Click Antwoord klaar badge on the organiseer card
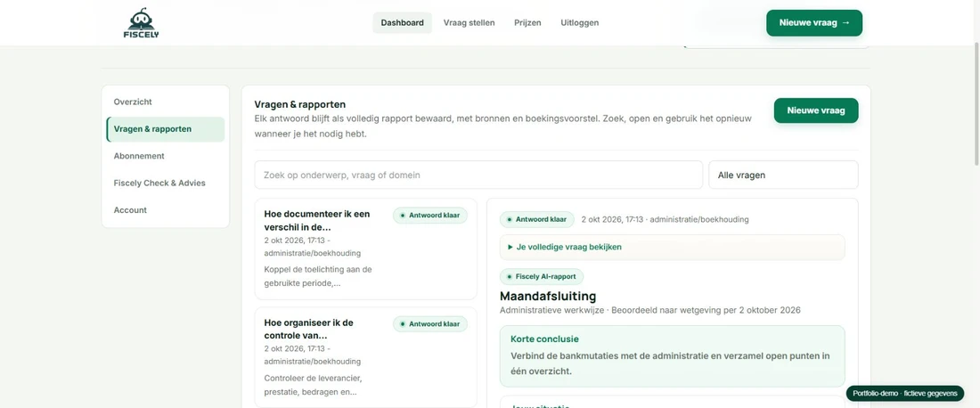 pyautogui.click(x=430, y=324)
